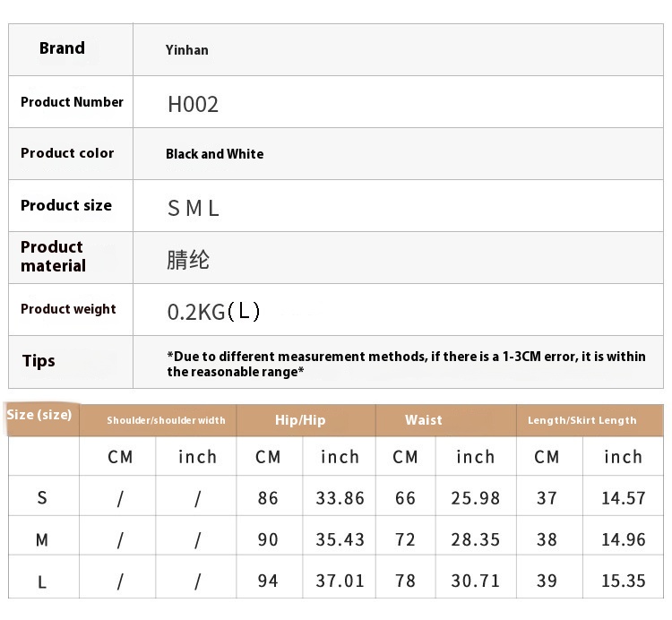The width and height of the screenshot is (672, 620).
Task: Select the Shoulder/shoulder width column header
Action: coord(166,420)
